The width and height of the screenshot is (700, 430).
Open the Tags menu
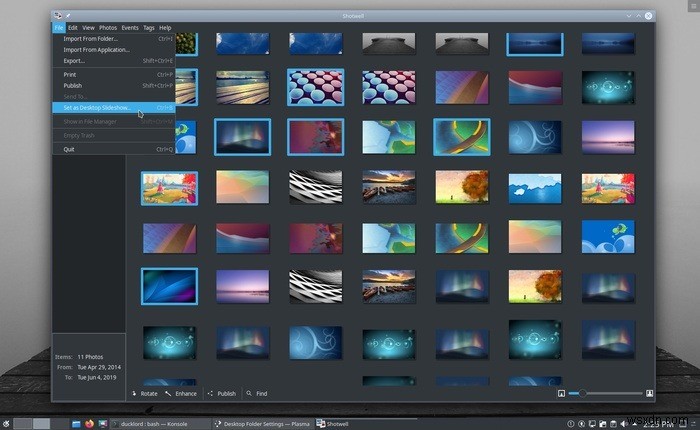pyautogui.click(x=149, y=28)
